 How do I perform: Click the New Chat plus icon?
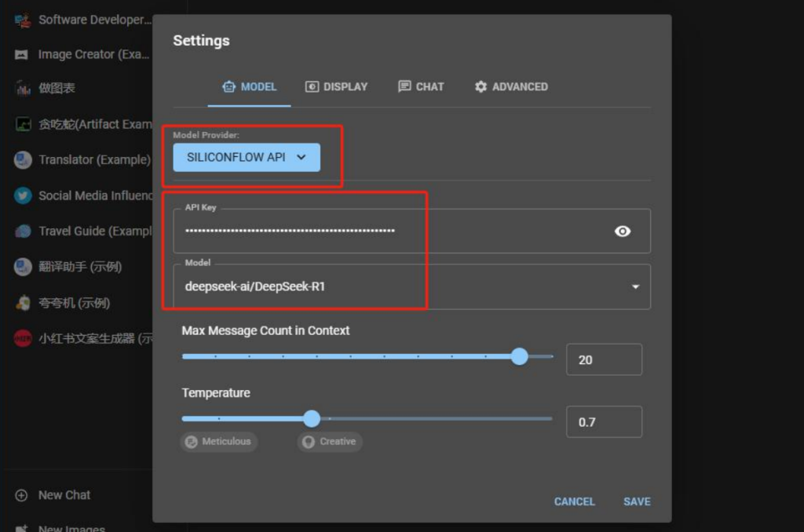(x=21, y=495)
